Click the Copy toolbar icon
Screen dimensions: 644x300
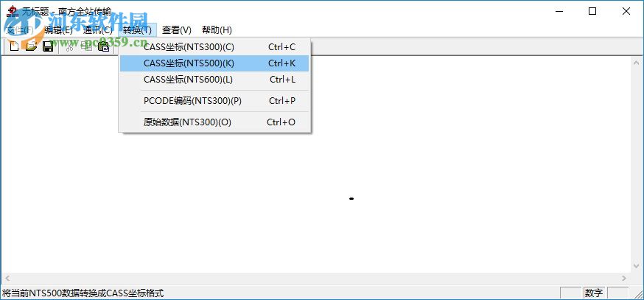(86, 46)
